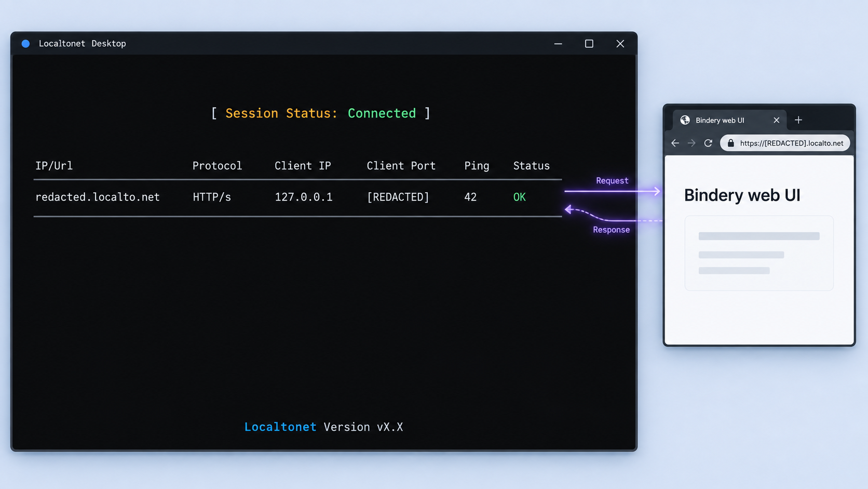The image size is (868, 489).
Task: Click the Ping column header
Action: (477, 166)
